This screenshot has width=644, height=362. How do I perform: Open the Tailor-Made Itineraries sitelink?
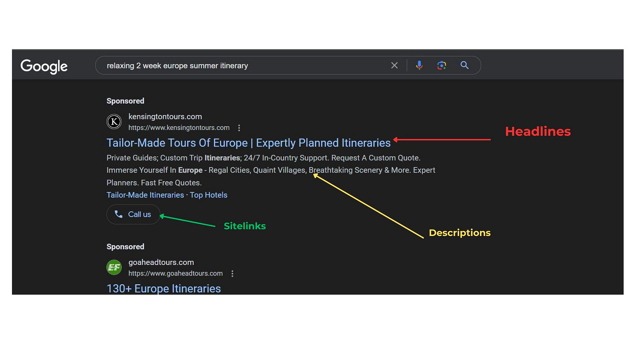[x=145, y=195]
